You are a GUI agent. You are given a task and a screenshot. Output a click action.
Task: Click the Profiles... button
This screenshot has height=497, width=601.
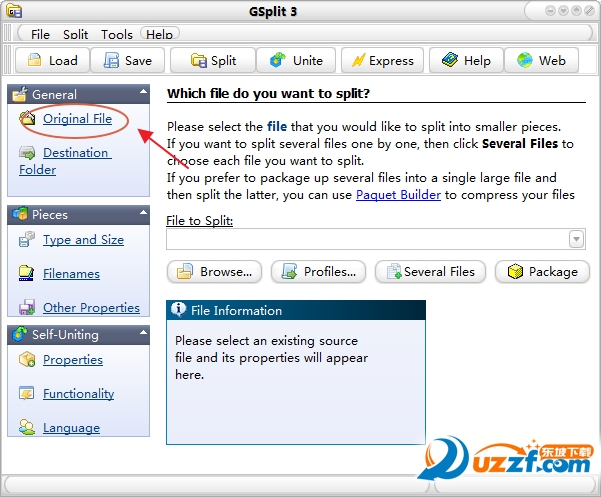[318, 272]
